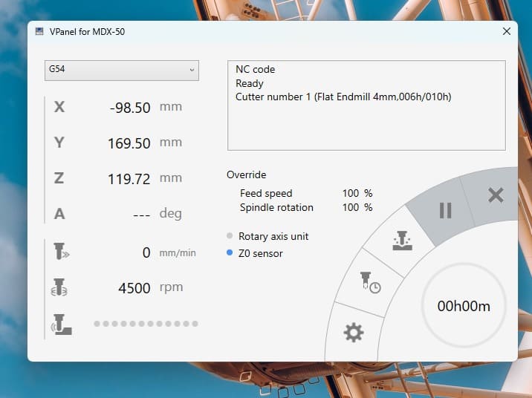Click the dropdown chevron next to G54
532x398 pixels.
pyautogui.click(x=192, y=70)
